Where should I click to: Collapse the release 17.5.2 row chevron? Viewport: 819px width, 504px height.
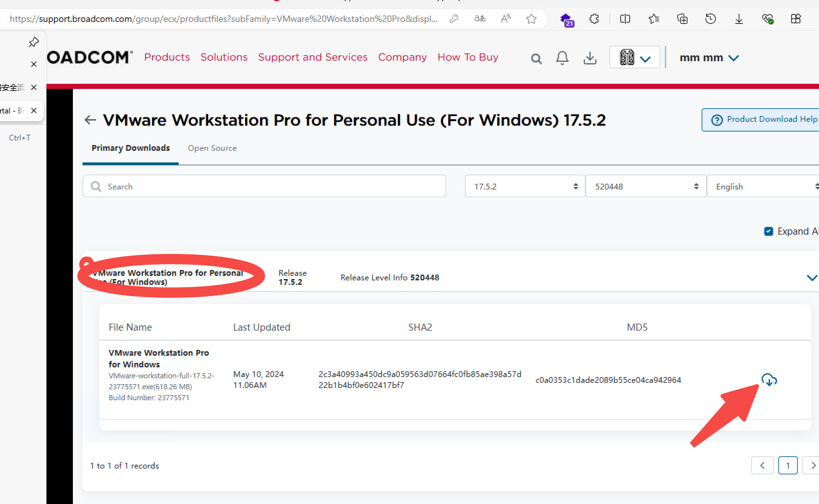(812, 277)
